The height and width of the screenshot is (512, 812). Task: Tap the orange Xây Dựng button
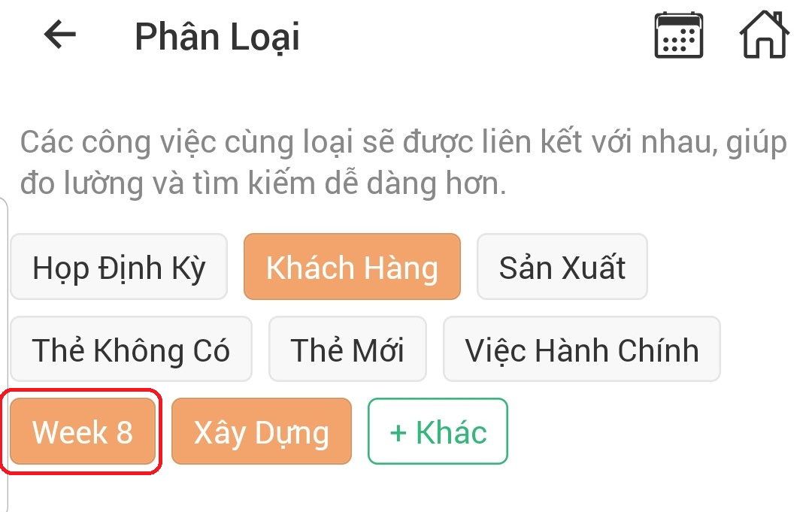point(262,432)
